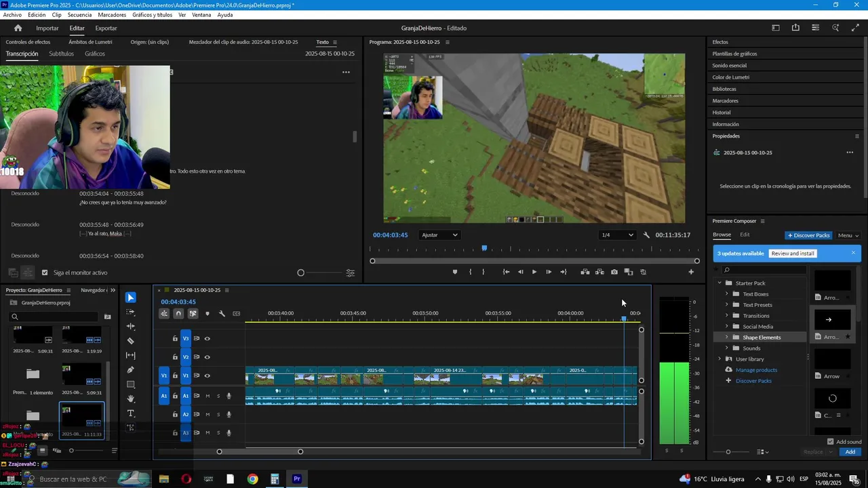Open the Program monitor button editor plus
Screen dimensions: 868x488
point(691,272)
